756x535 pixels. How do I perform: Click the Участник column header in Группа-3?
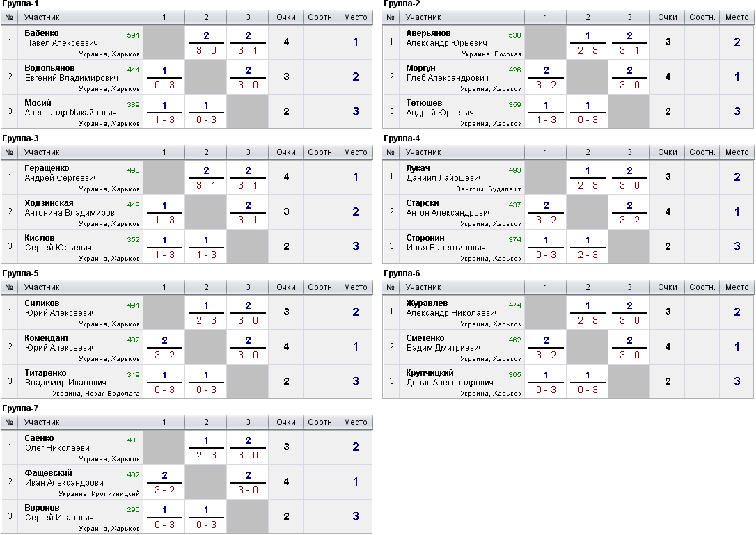[42, 152]
